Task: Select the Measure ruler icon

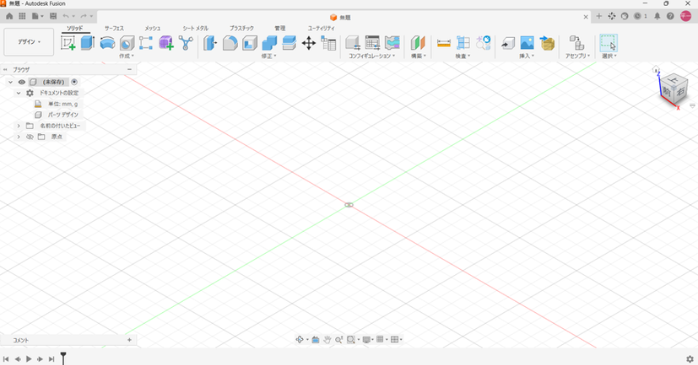Action: click(444, 43)
